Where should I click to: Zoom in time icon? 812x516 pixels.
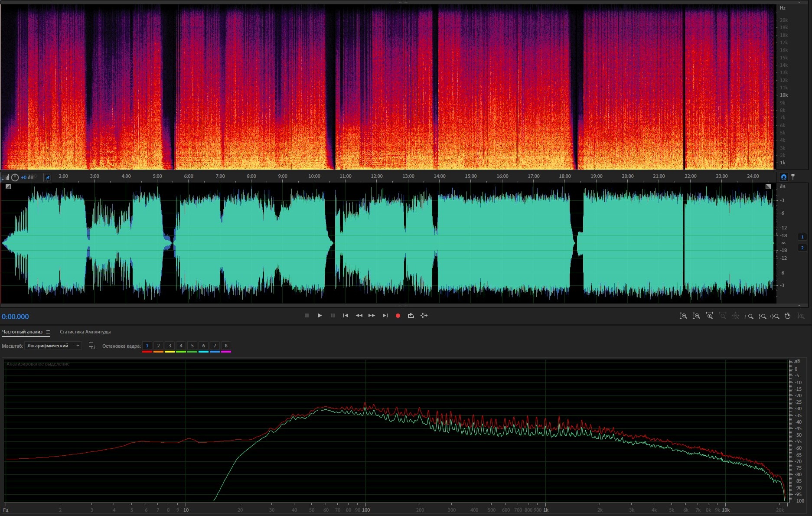pyautogui.click(x=709, y=316)
